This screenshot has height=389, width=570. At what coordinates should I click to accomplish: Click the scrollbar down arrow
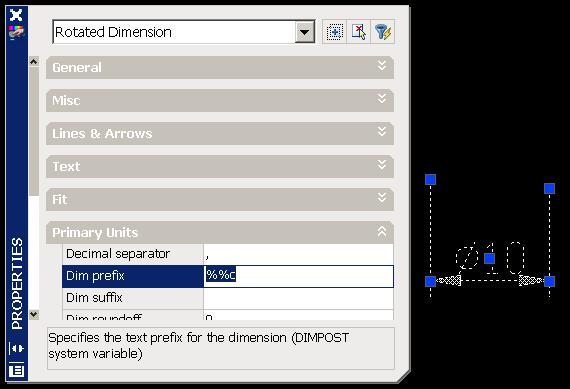(x=34, y=314)
